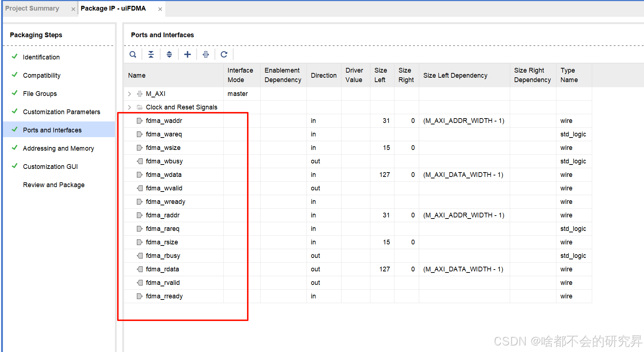The width and height of the screenshot is (644, 352).
Task: Click Size Left 127 of fdma_wdata
Action: pos(385,175)
